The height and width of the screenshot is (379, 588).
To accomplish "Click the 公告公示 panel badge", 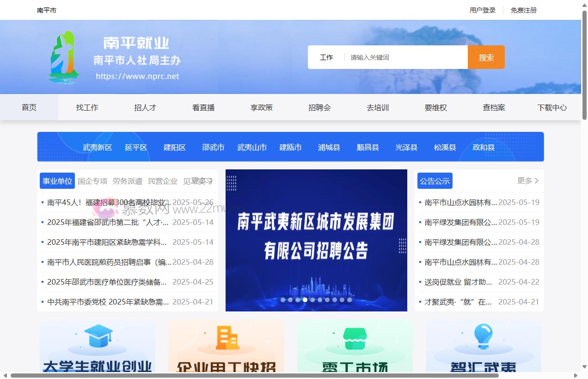I will (435, 180).
